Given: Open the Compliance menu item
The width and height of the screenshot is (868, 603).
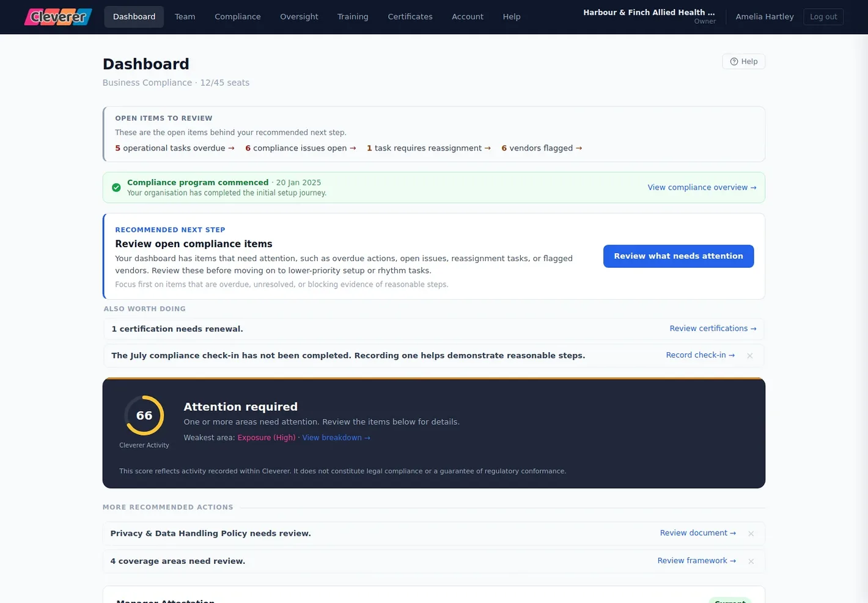Looking at the screenshot, I should pos(238,17).
